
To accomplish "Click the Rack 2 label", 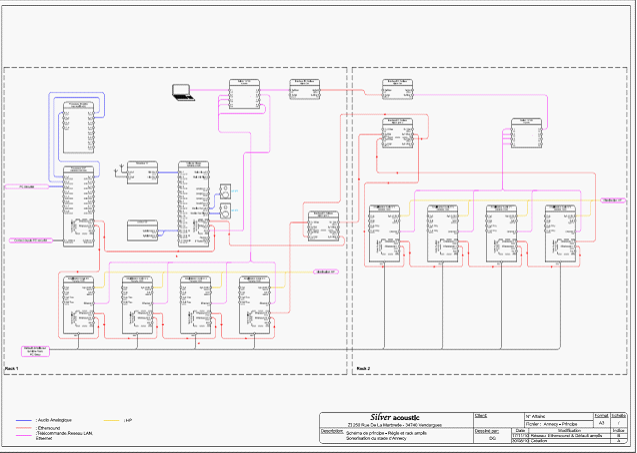I will 363,369.
